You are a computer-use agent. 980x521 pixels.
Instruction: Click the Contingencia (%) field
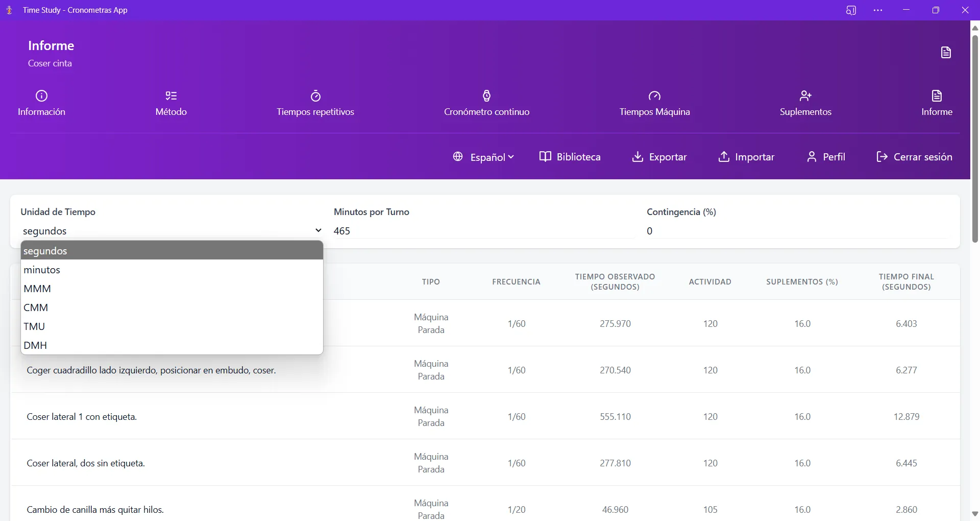point(796,231)
